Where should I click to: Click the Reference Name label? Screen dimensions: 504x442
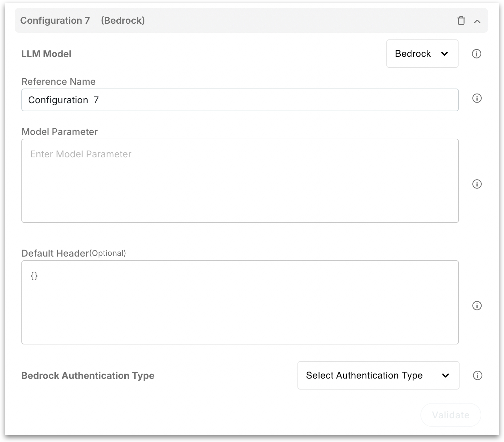58,82
